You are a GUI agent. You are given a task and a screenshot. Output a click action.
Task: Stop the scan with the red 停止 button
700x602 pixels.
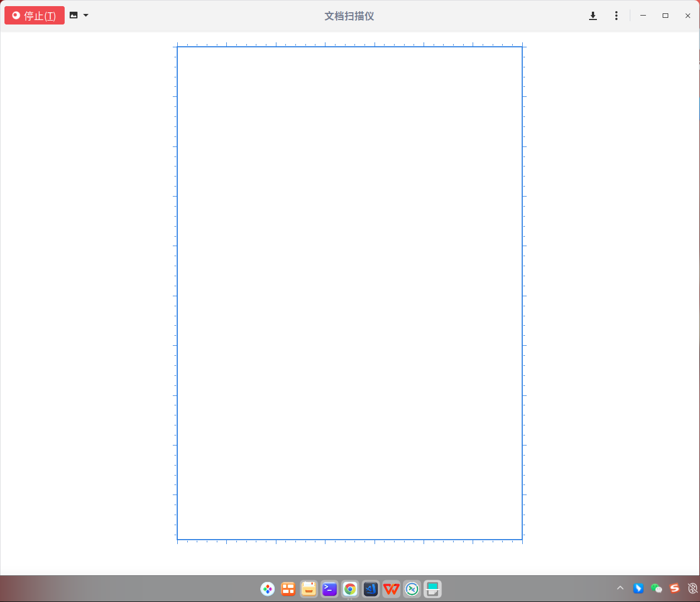tap(35, 16)
